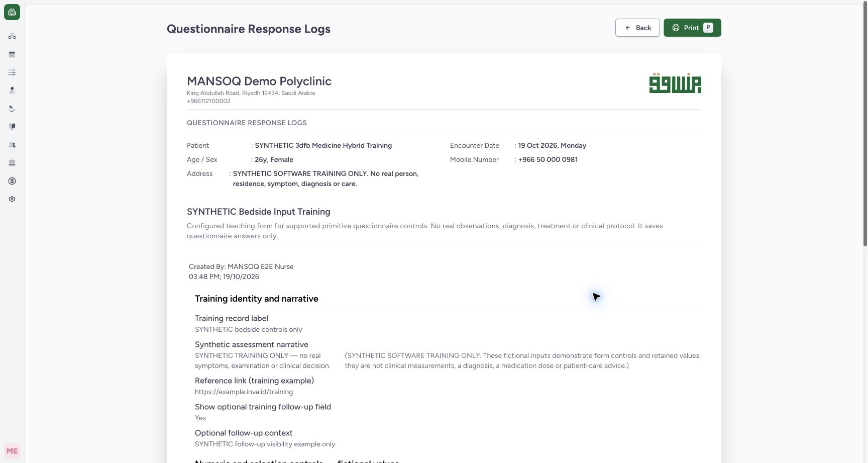Go back using the Back button
The width and height of the screenshot is (868, 463).
pyautogui.click(x=637, y=28)
